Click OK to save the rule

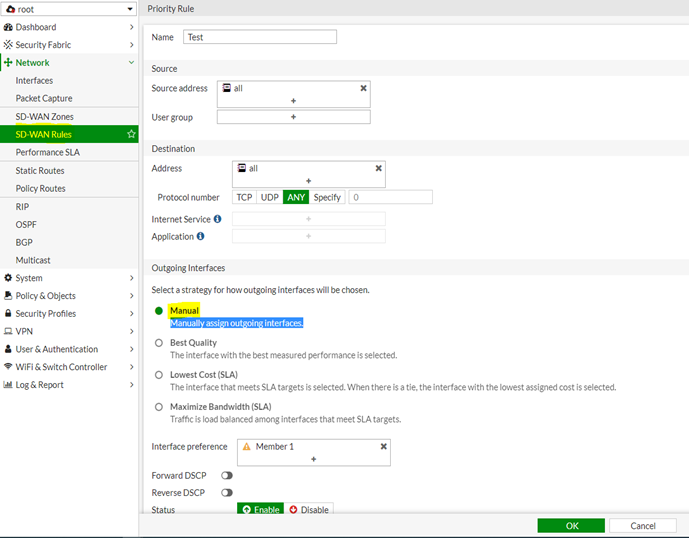tap(571, 526)
